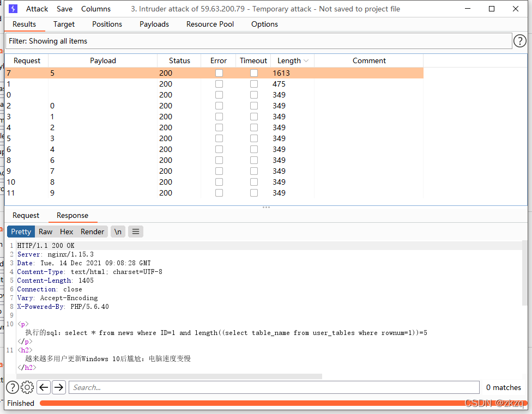The image size is (532, 414).
Task: Toggle Error checkbox for request 9
Action: click(219, 171)
